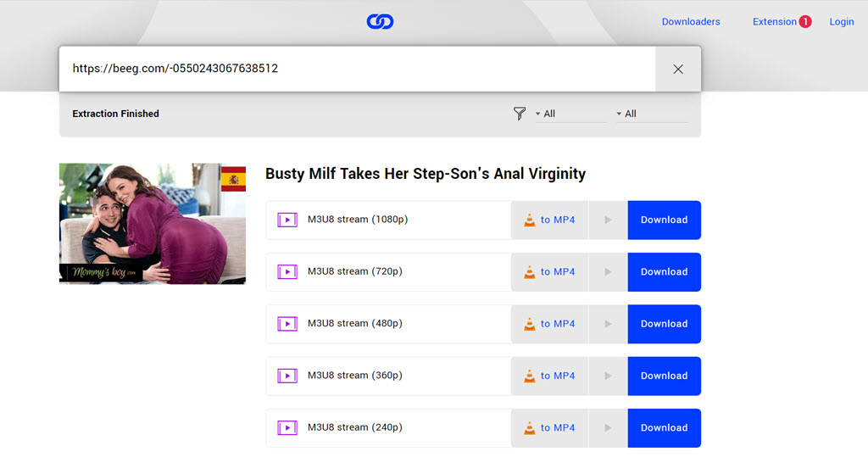Click the video icon for the 720p stream
Image resolution: width=868 pixels, height=457 pixels.
tap(287, 272)
